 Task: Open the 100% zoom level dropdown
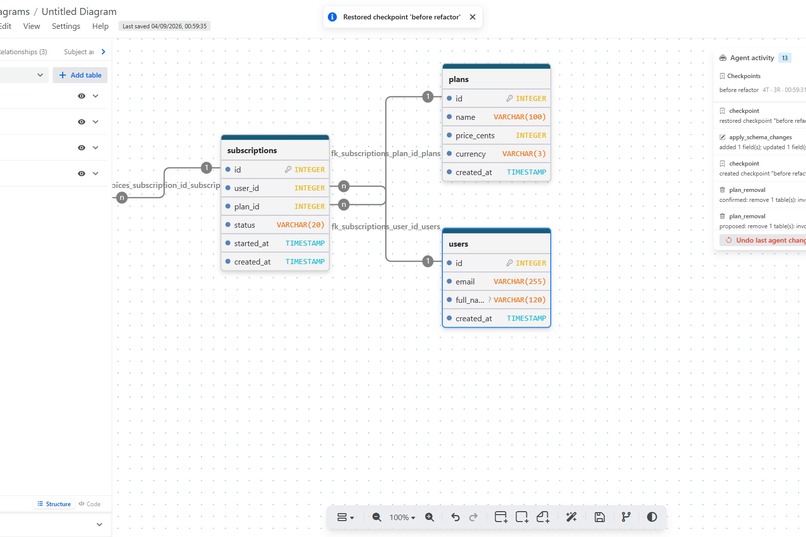pos(402,517)
